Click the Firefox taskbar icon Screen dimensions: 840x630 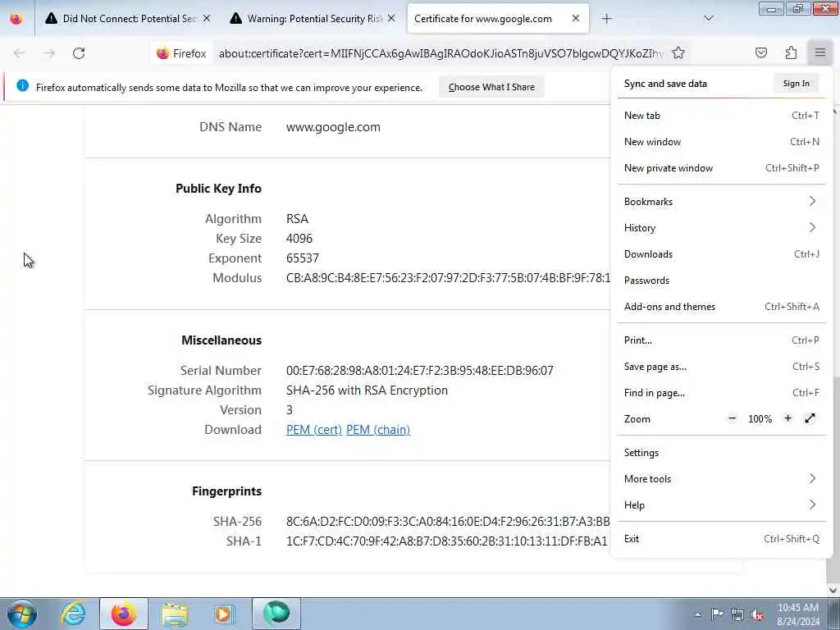(x=123, y=614)
